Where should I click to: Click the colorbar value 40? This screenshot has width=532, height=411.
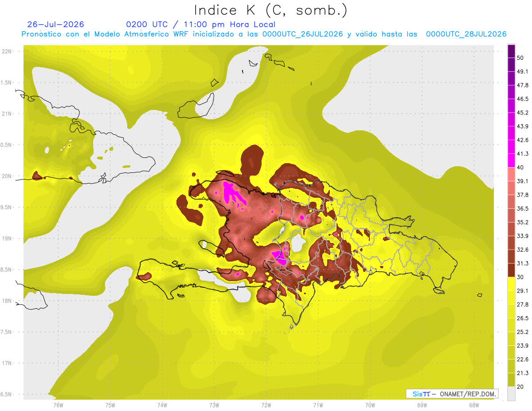(520, 168)
